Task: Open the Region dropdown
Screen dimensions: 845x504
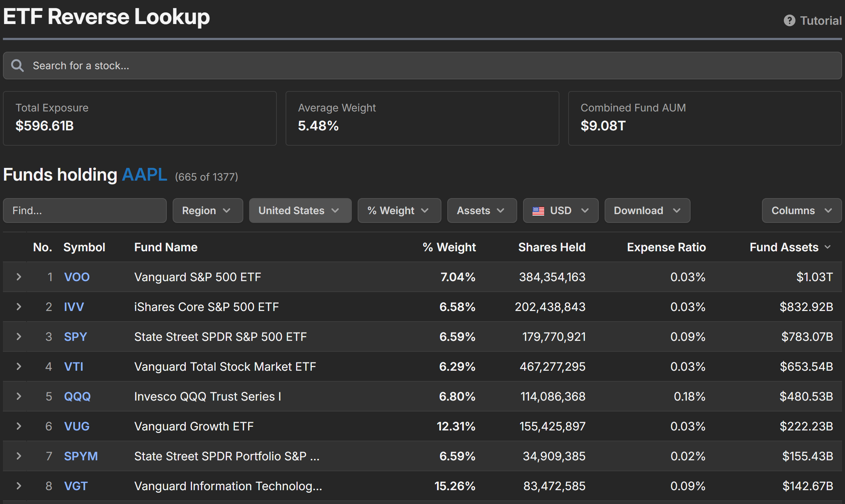Action: [x=208, y=210]
